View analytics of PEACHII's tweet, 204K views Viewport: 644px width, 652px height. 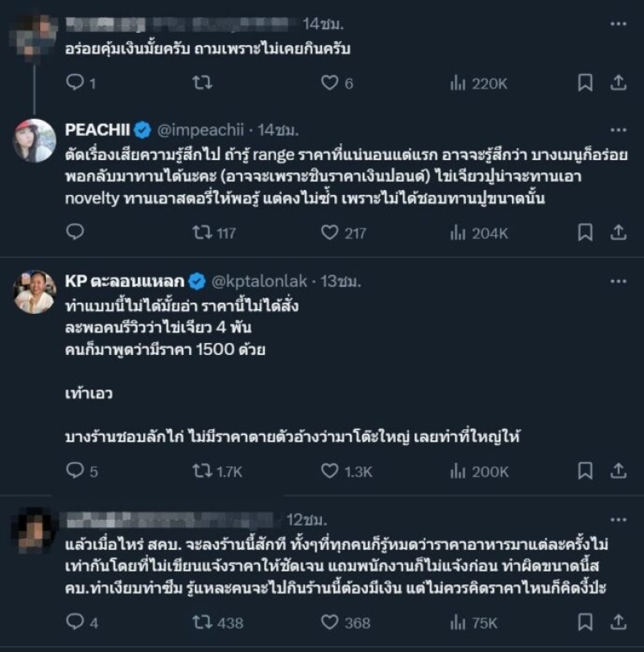click(x=459, y=233)
